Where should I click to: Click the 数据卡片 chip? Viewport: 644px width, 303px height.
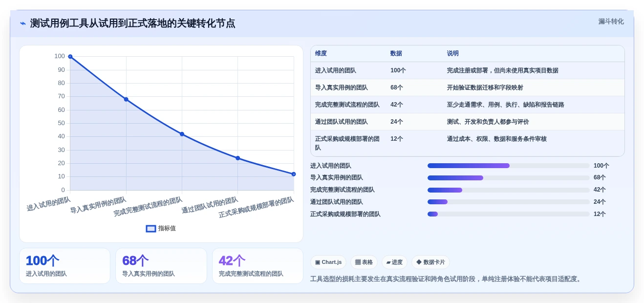430,262
